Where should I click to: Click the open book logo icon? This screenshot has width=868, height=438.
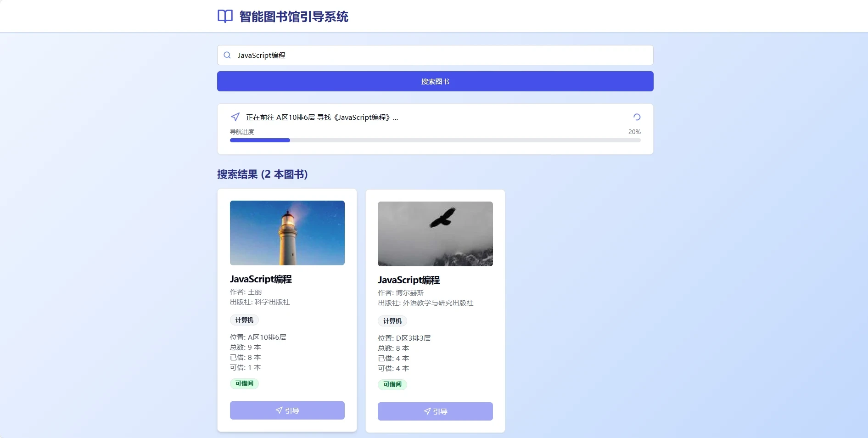(x=225, y=17)
